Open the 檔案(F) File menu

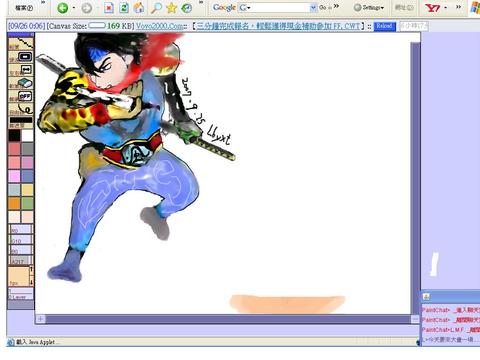point(24,8)
